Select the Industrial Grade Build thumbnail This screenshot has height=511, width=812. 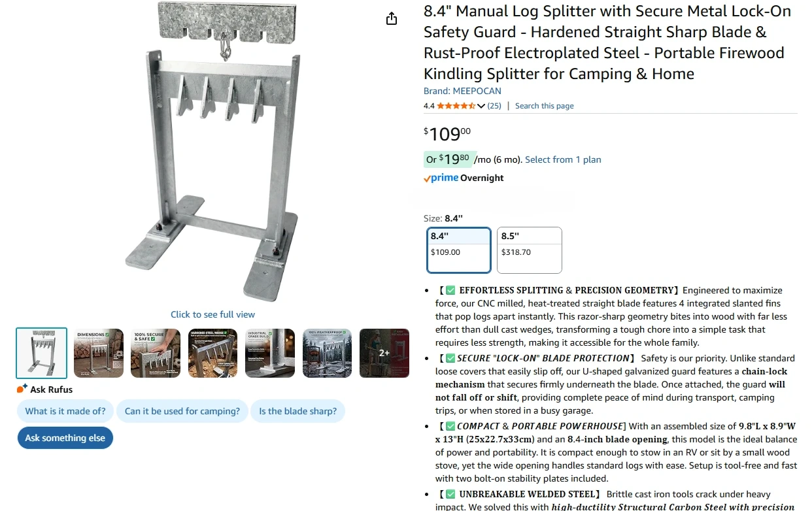click(x=270, y=353)
